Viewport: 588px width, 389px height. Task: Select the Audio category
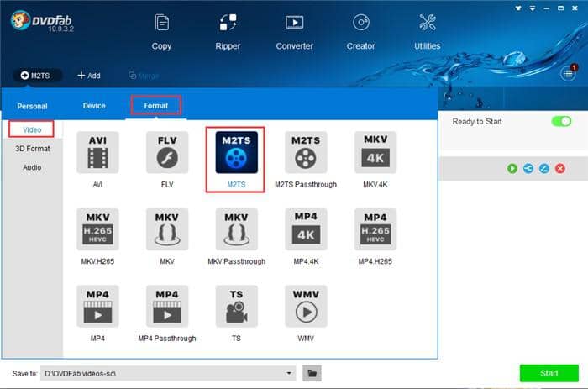[x=32, y=167]
